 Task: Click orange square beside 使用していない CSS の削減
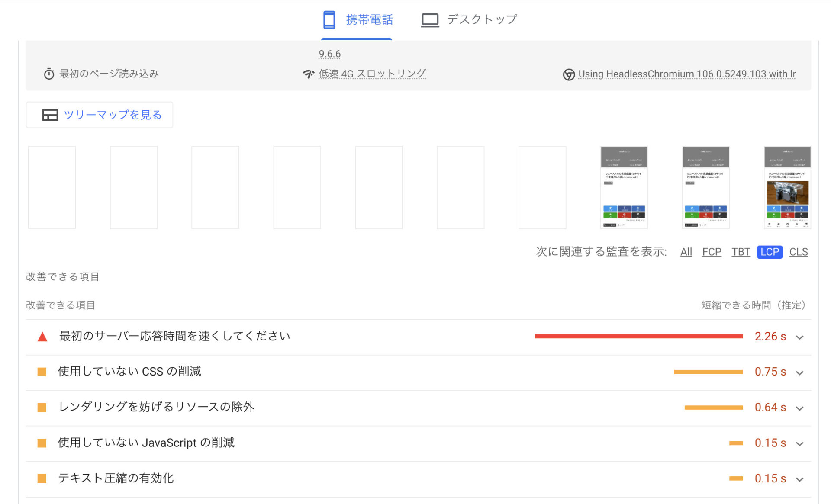[x=42, y=372]
